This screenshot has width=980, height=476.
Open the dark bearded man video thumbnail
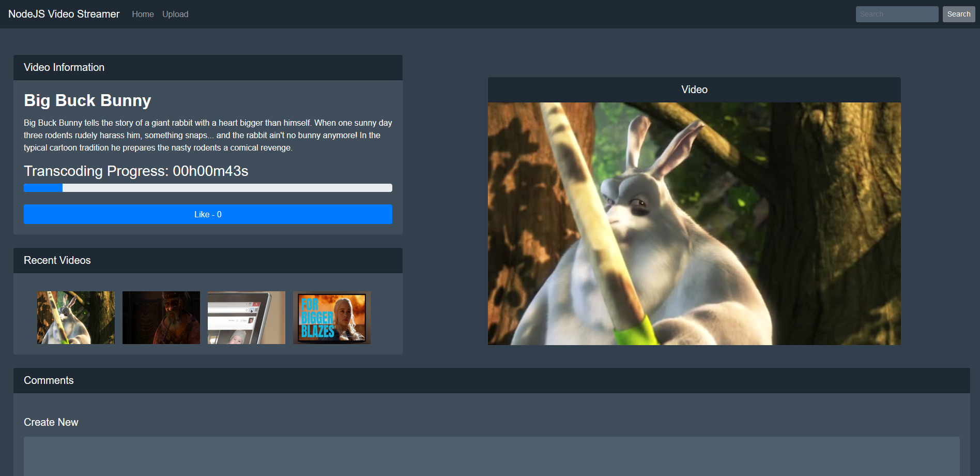[161, 318]
